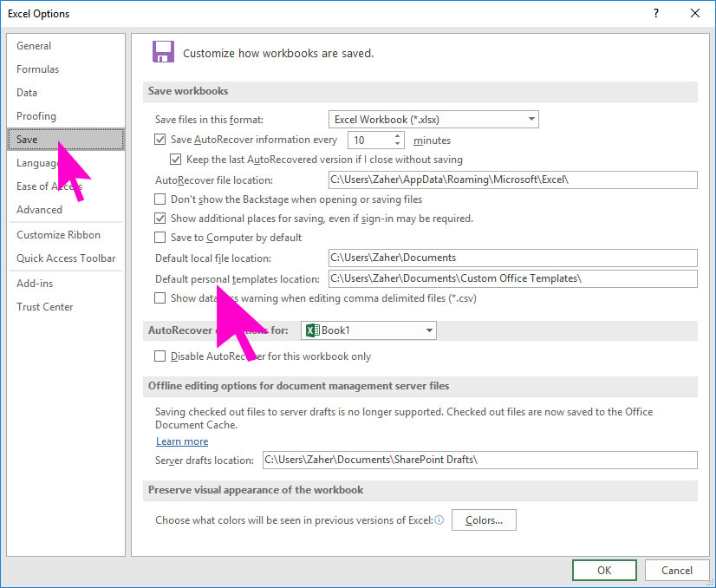Image resolution: width=716 pixels, height=588 pixels.
Task: Open Trust Center settings
Action: coord(66,307)
